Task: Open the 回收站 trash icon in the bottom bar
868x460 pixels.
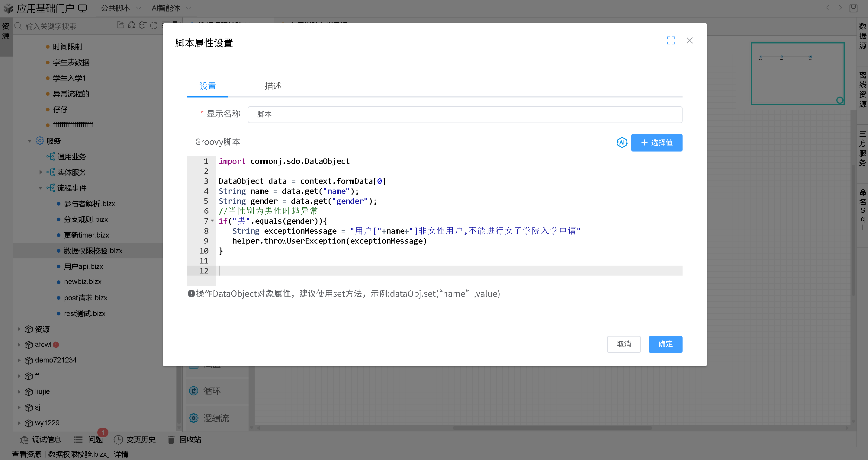Action: point(171,439)
